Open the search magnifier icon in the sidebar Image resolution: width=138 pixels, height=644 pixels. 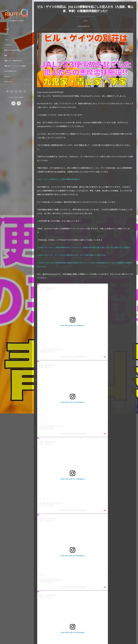point(25,91)
